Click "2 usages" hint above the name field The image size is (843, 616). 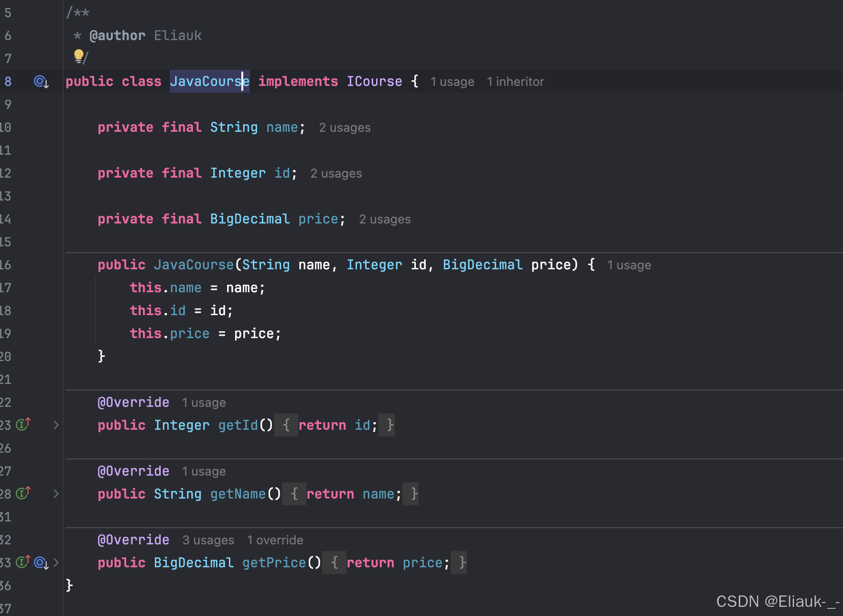point(345,127)
